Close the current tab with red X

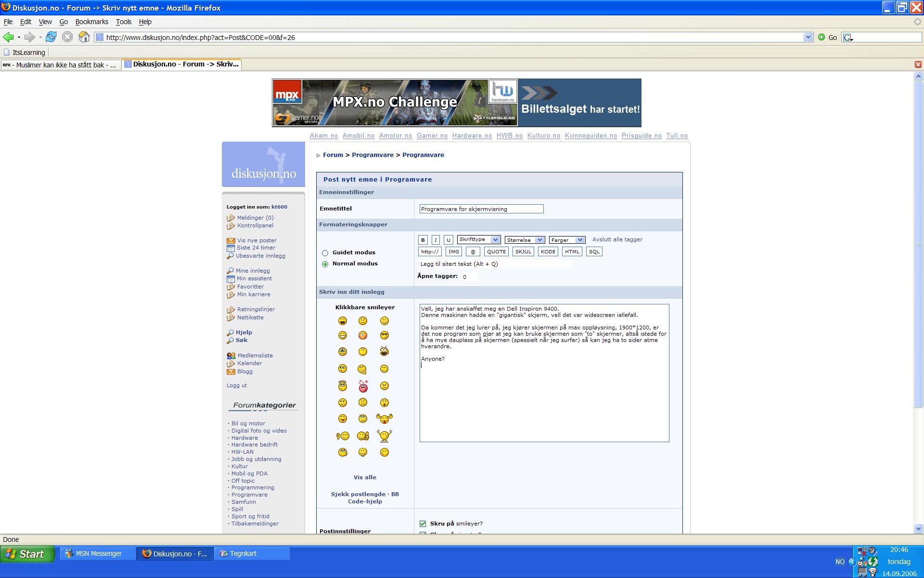(x=918, y=65)
